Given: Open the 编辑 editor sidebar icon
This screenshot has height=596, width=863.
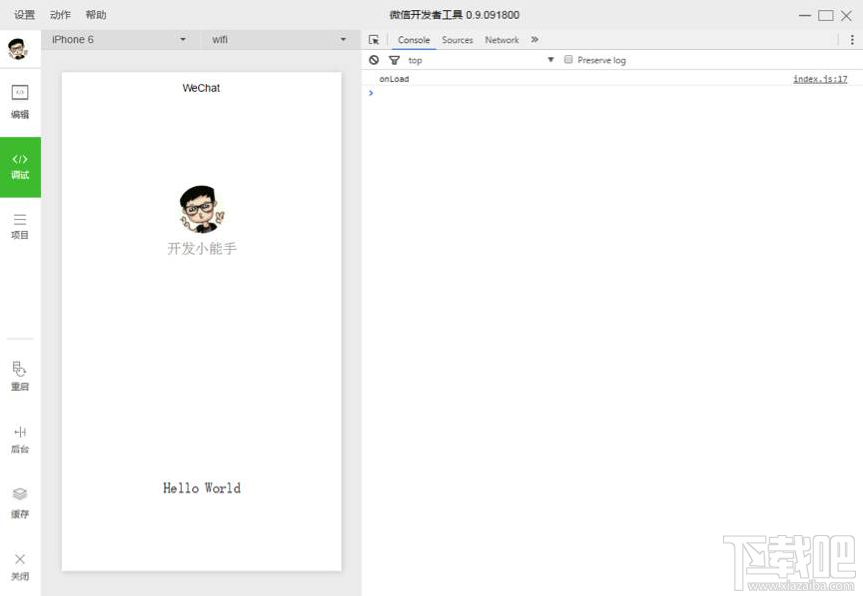Looking at the screenshot, I should click(20, 102).
